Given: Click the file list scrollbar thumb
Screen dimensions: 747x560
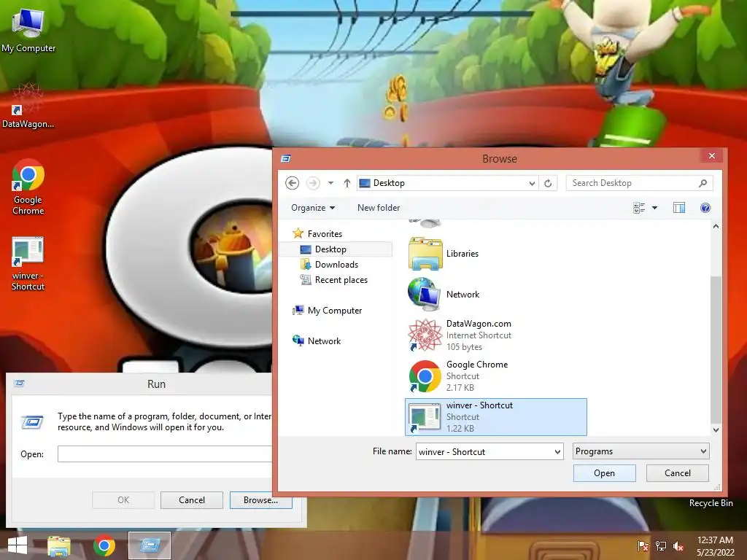Looking at the screenshot, I should pos(716,349).
